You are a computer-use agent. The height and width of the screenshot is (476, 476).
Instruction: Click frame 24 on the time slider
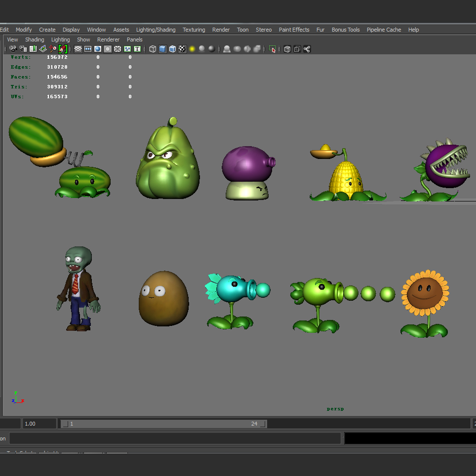coord(254,423)
